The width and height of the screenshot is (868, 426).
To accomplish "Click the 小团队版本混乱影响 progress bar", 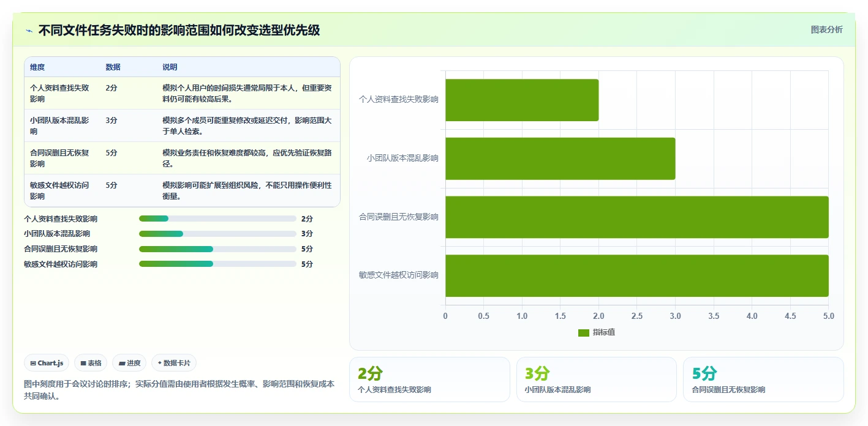I will pos(217,234).
